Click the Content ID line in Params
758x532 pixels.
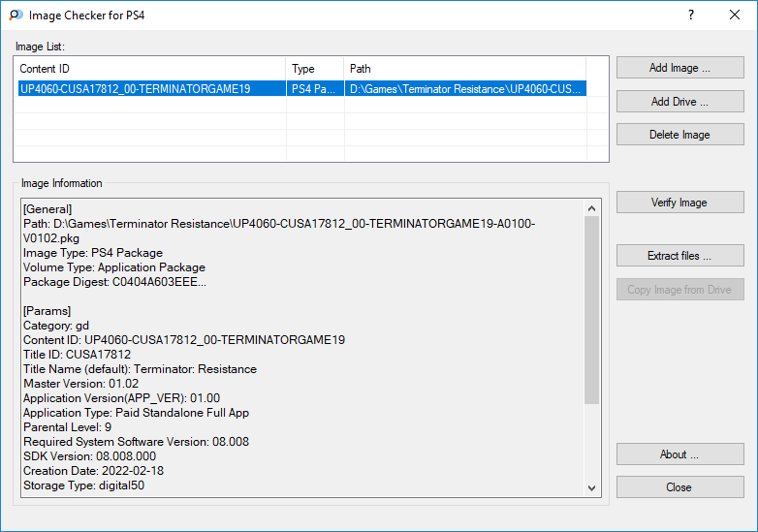184,340
